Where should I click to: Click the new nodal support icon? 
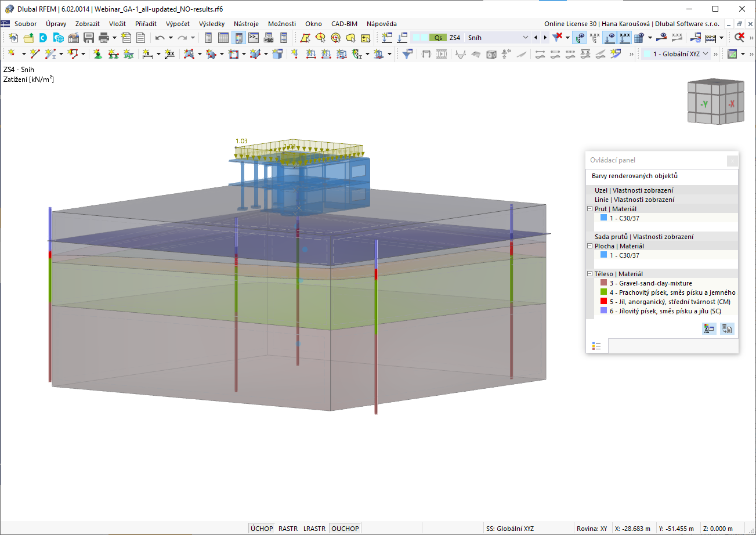click(97, 54)
